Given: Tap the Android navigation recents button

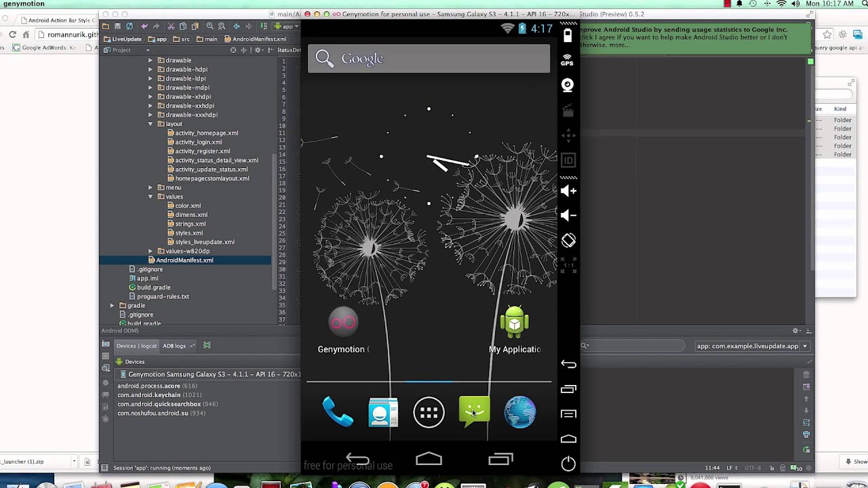Looking at the screenshot, I should (500, 460).
